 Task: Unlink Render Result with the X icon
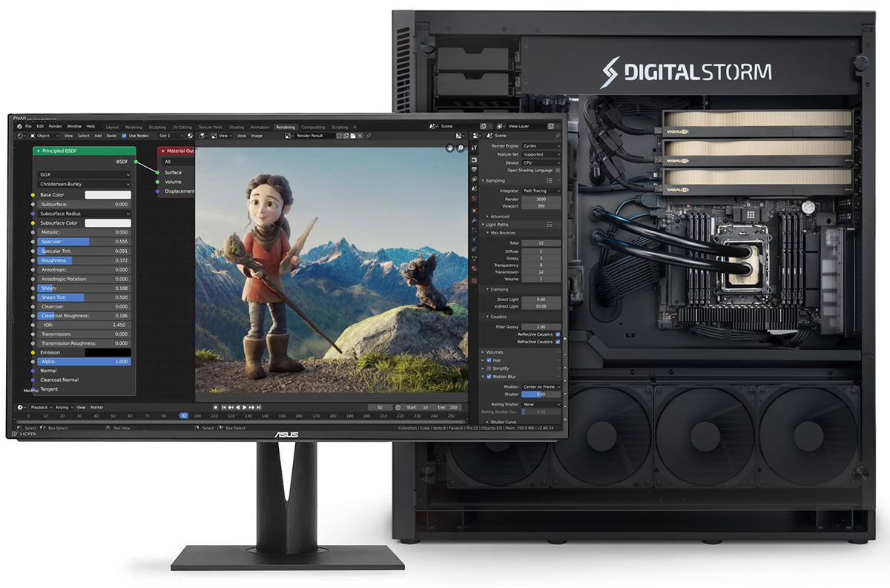360,136
